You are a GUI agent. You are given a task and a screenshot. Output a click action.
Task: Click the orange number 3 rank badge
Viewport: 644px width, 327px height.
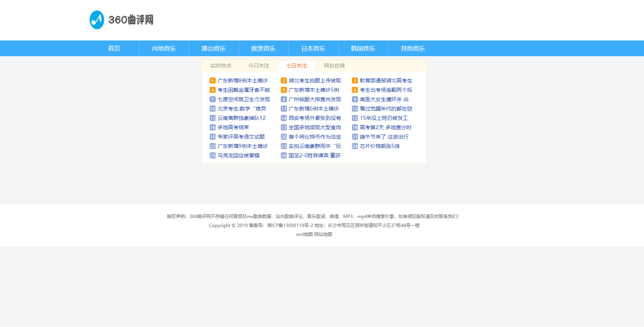(355, 81)
